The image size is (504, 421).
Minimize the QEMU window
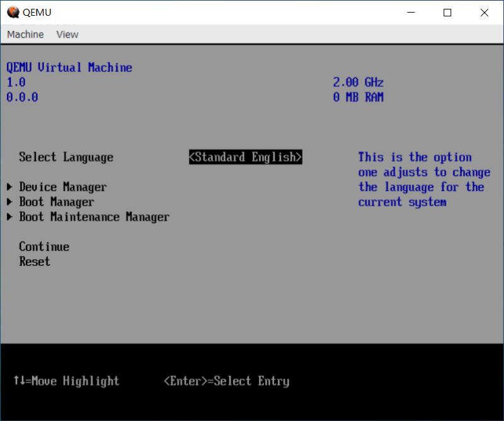click(411, 13)
